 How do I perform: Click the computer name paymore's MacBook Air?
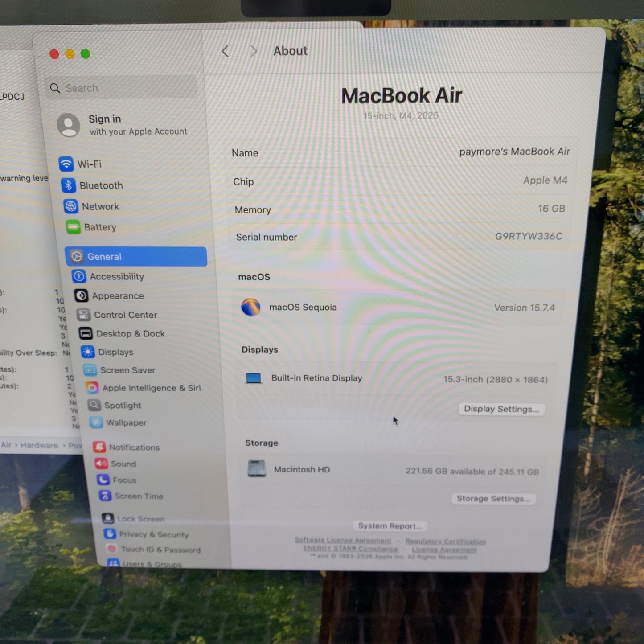514,152
